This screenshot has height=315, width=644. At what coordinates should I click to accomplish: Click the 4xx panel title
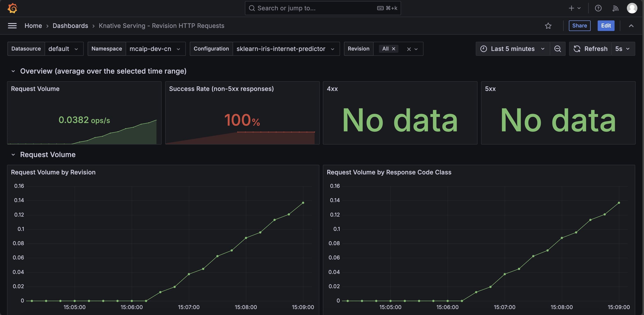[332, 89]
